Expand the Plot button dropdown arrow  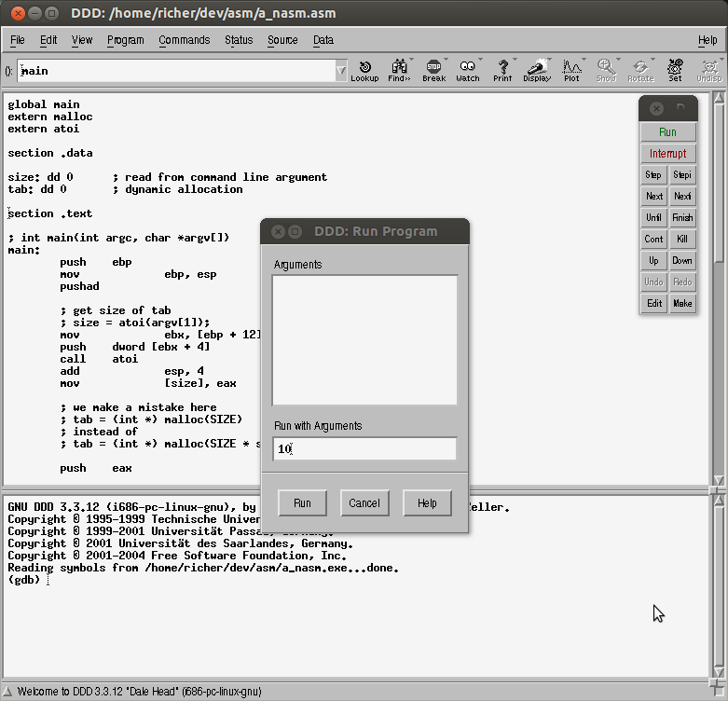point(584,60)
